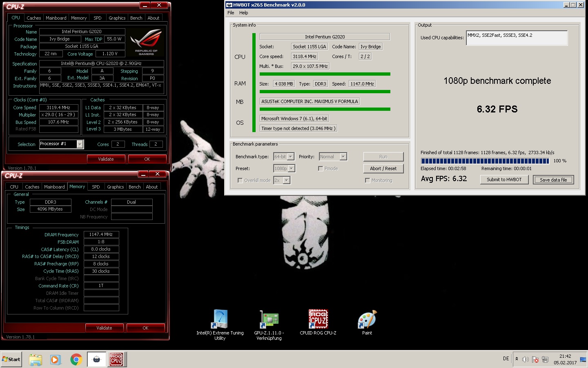Click the DE language indicator
Image resolution: width=588 pixels, height=368 pixels.
pos(506,359)
